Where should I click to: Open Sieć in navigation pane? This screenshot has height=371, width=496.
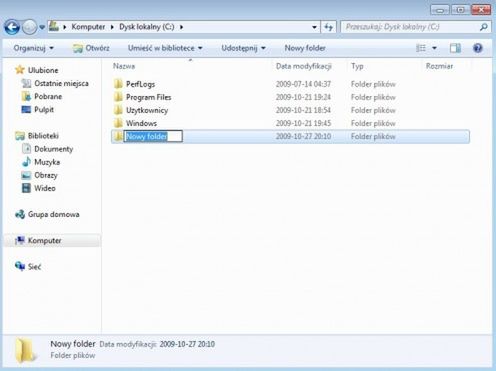[x=34, y=266]
